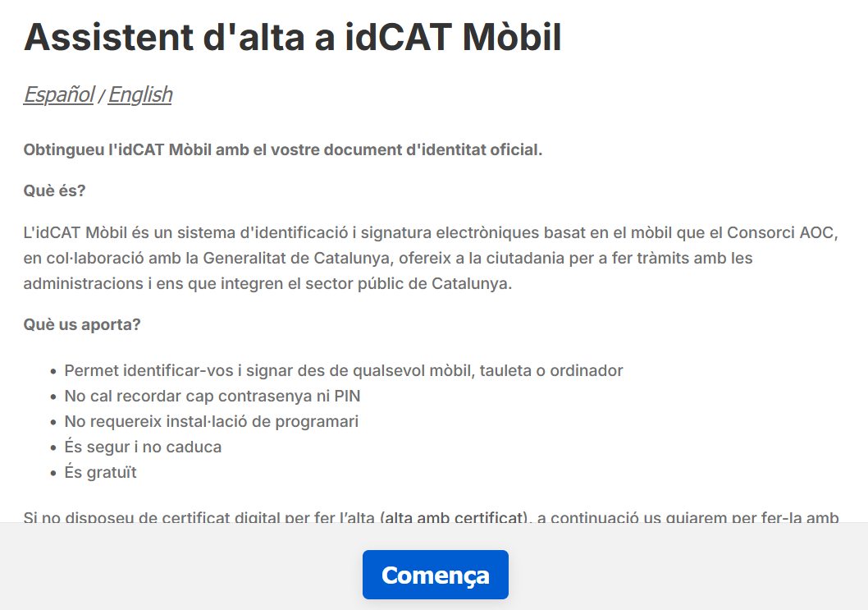Click the slash separator between language links
Image resolution: width=868 pixels, height=610 pixels.
[101, 96]
